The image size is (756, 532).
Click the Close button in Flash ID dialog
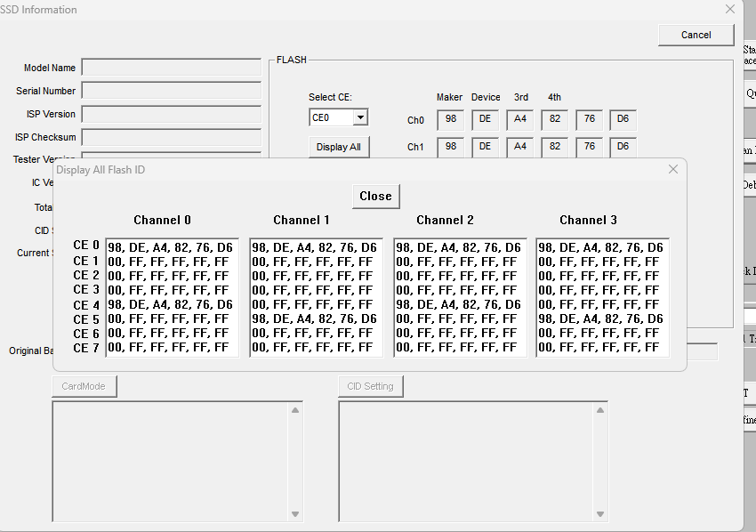coord(375,197)
